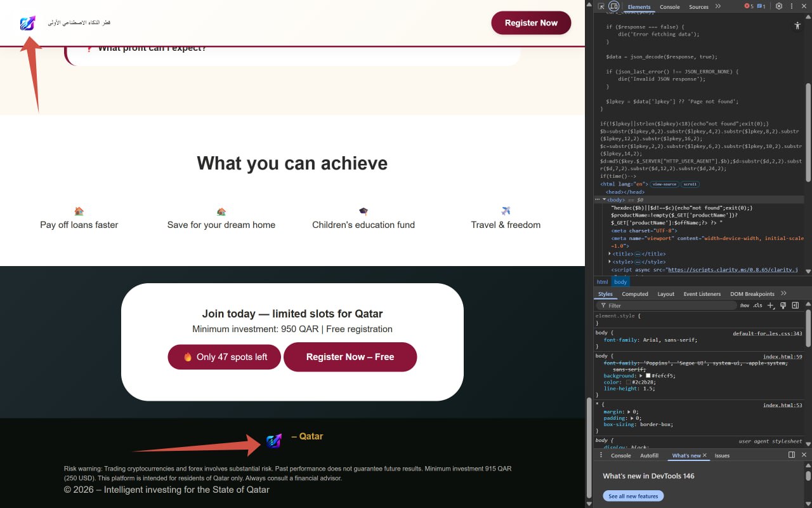Toggle the :hov element state panel
Screen dimensions: 812x508
pos(744,305)
